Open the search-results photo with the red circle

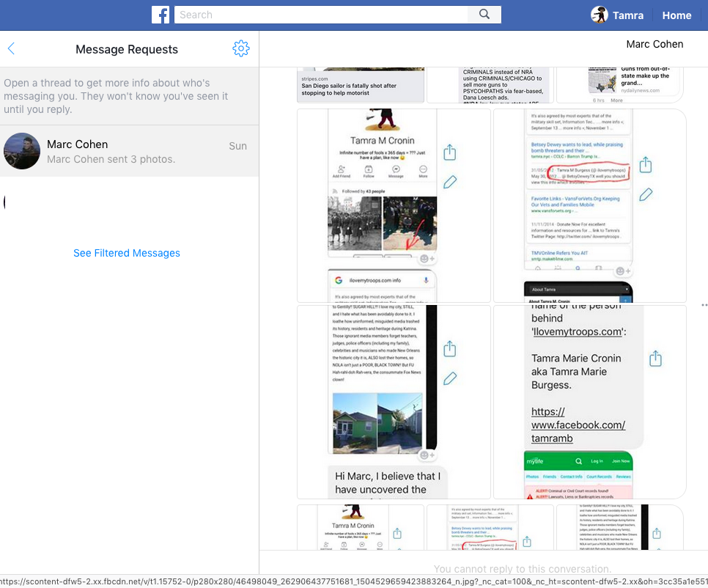point(590,205)
